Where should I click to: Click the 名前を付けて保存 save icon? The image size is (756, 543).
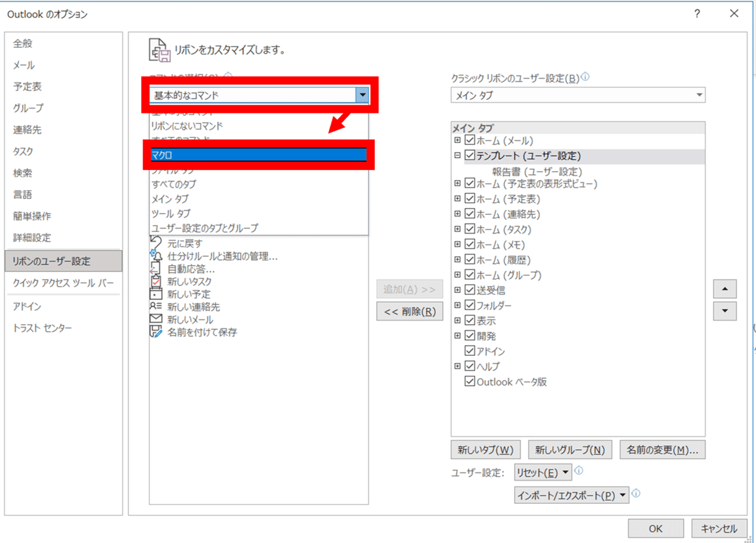[156, 332]
